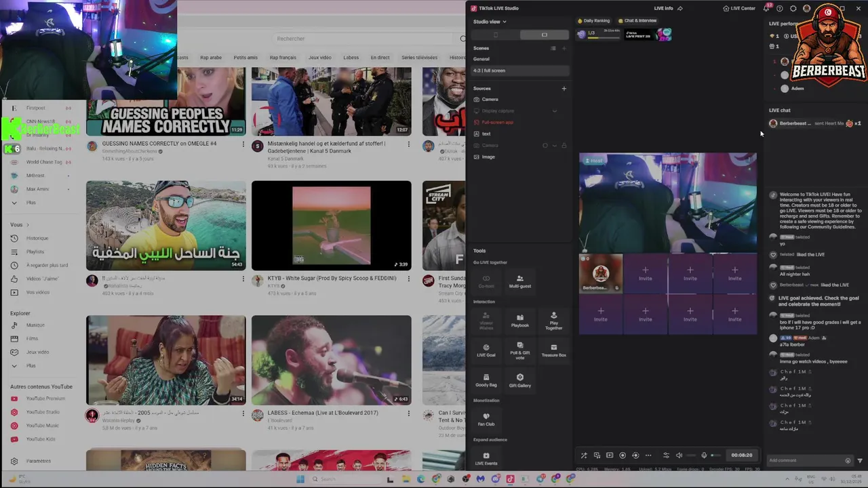Click the Viewer Wishes tool
The image size is (868, 488).
pos(486,321)
